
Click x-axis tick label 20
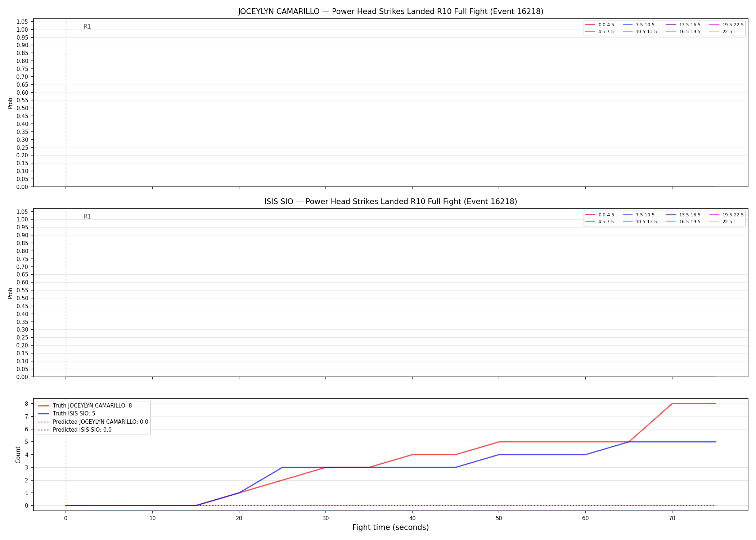[x=239, y=518]
